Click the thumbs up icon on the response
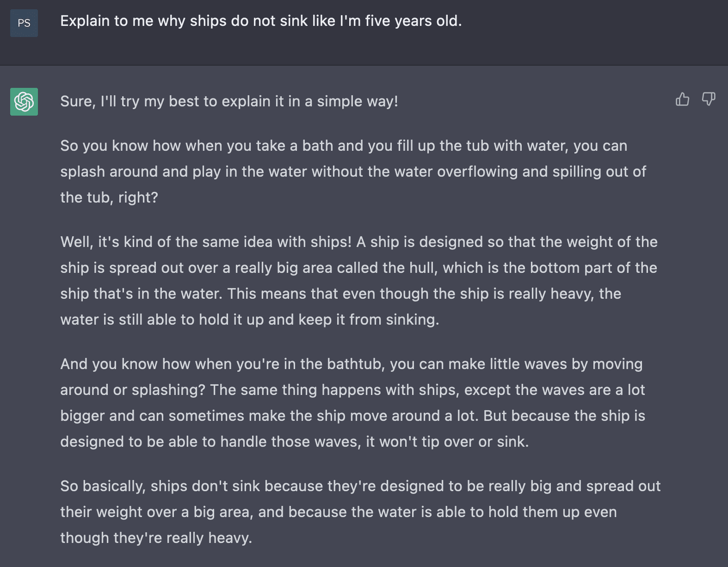The width and height of the screenshot is (728, 567). coord(682,99)
